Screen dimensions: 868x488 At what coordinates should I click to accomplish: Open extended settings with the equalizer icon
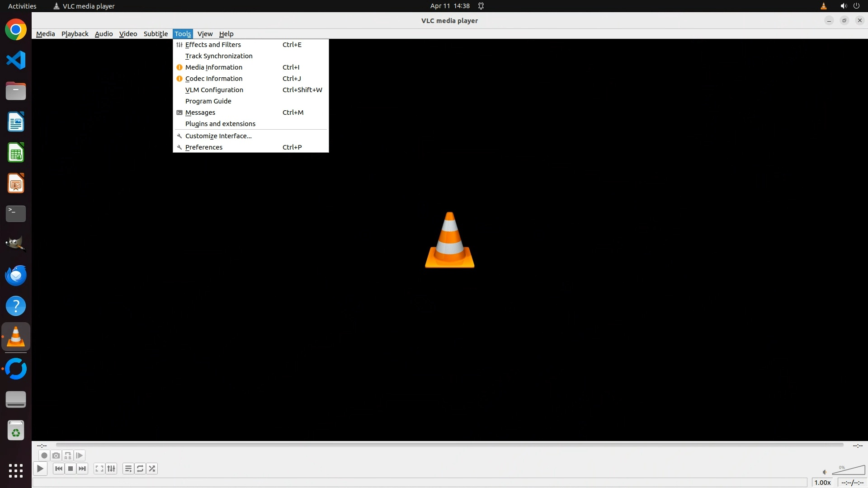click(111, 469)
